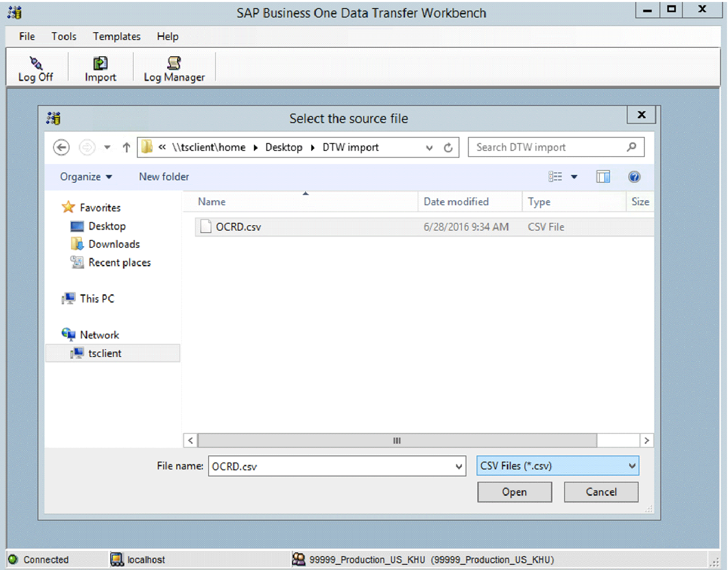
Task: Click the file dialog title bar icon
Action: 53,118
